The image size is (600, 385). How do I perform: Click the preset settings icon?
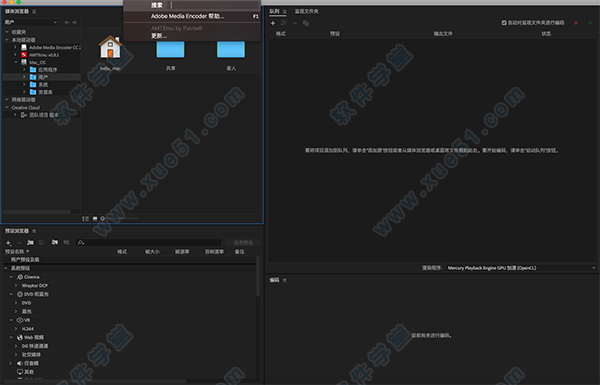tap(42, 243)
